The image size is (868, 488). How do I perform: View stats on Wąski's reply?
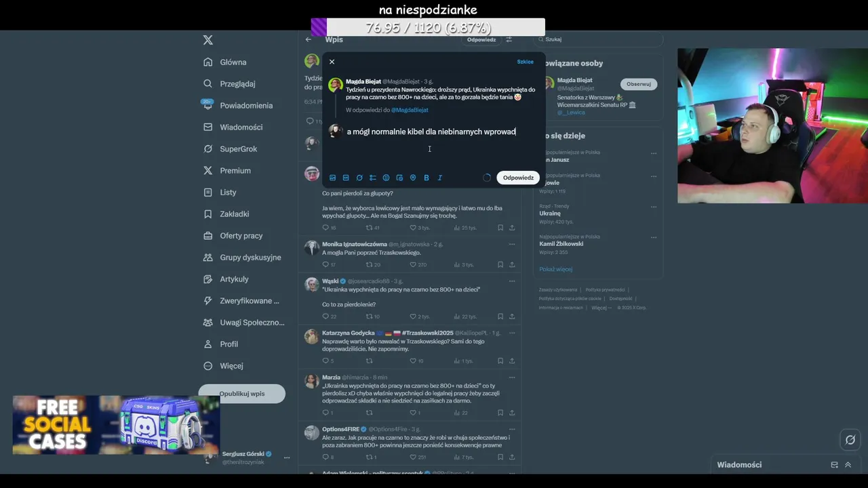point(465,317)
